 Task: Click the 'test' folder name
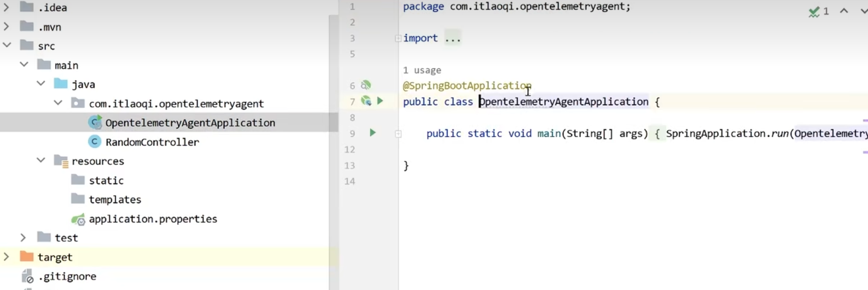[x=66, y=238]
